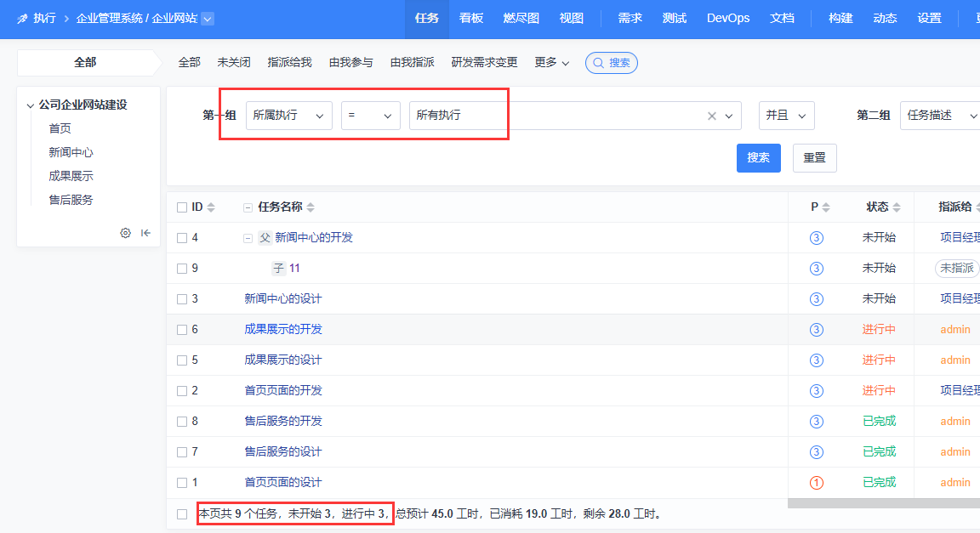Filter by 未关闭 tasks
This screenshot has width=980, height=533.
click(x=234, y=63)
